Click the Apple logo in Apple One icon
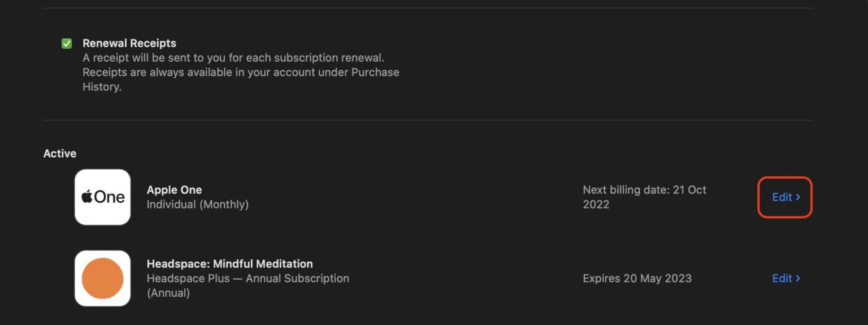The height and width of the screenshot is (325, 868). point(86,197)
